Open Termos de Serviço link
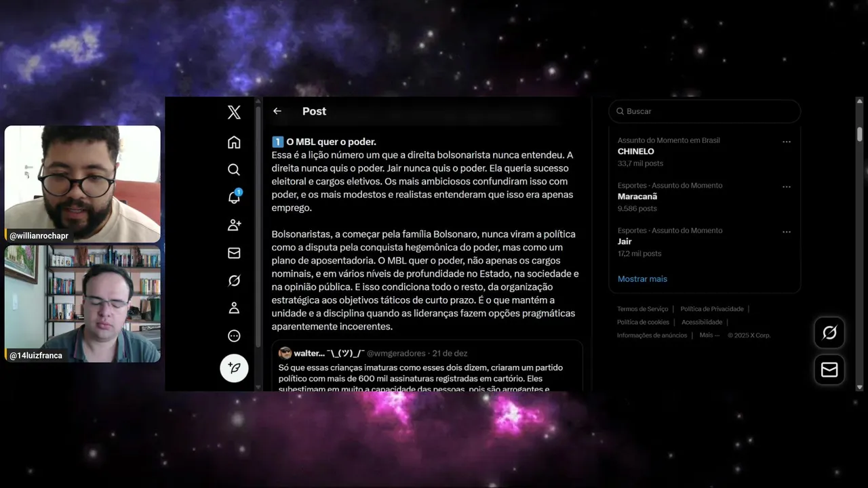This screenshot has height=488, width=868. pyautogui.click(x=642, y=309)
